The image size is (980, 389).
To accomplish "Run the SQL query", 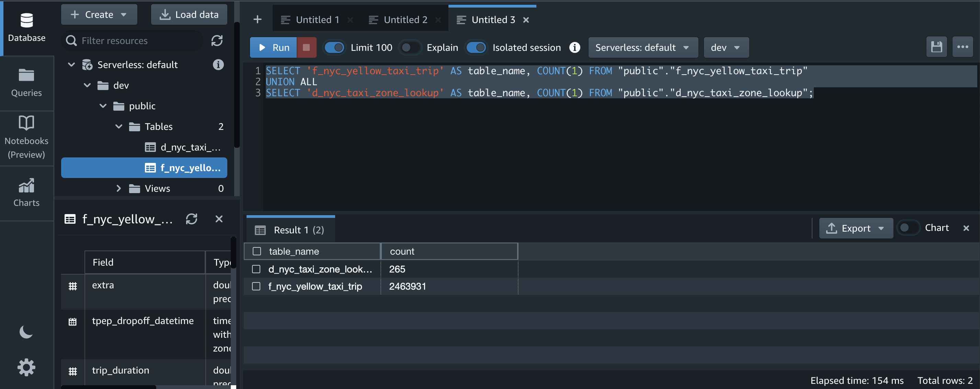I will (273, 47).
